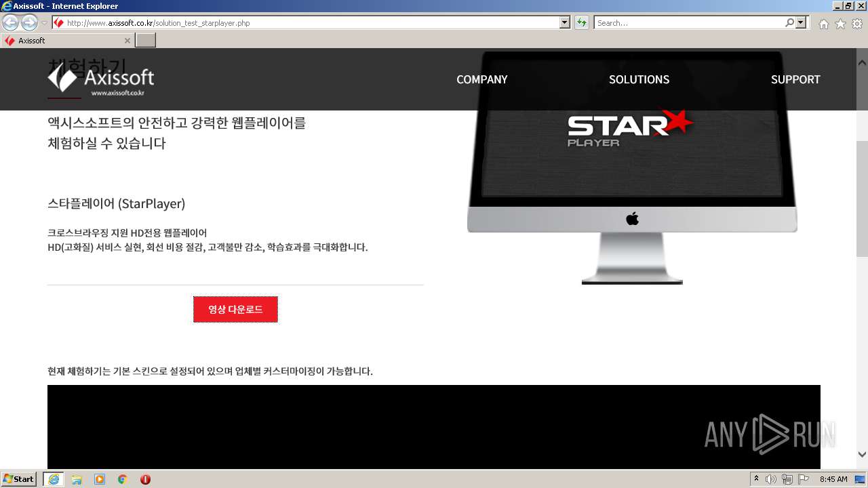Close the Axissoft tab
Viewport: 868px width, 488px height.
point(127,41)
